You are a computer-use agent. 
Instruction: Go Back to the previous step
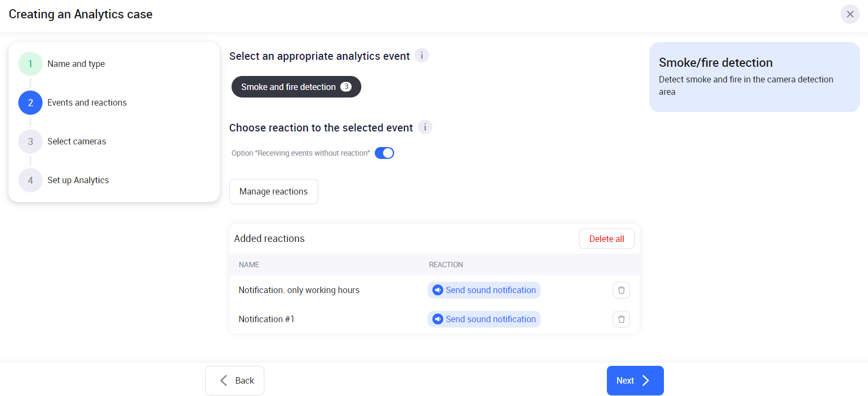click(x=235, y=380)
